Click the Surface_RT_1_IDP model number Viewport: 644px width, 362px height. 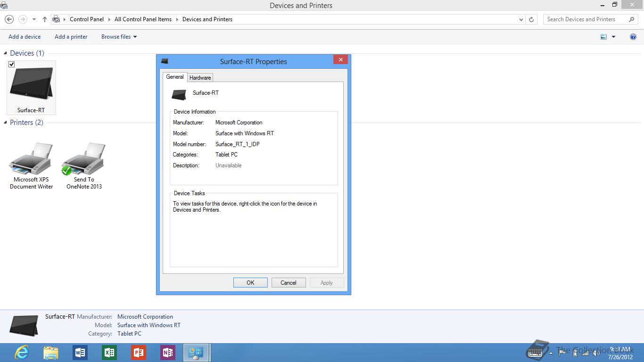238,144
